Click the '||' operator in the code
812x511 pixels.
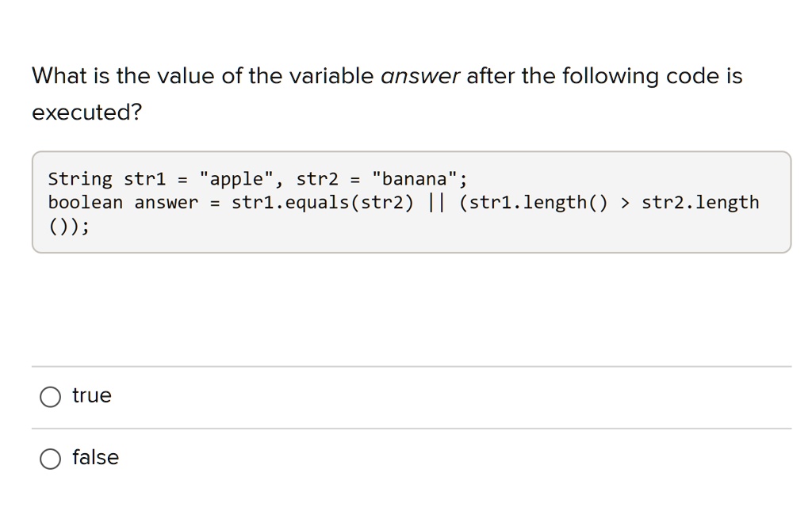pyautogui.click(x=436, y=203)
